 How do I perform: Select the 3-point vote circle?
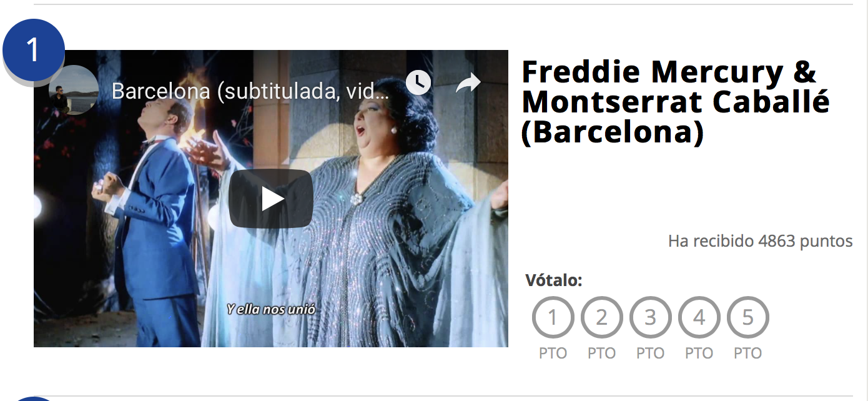[650, 317]
